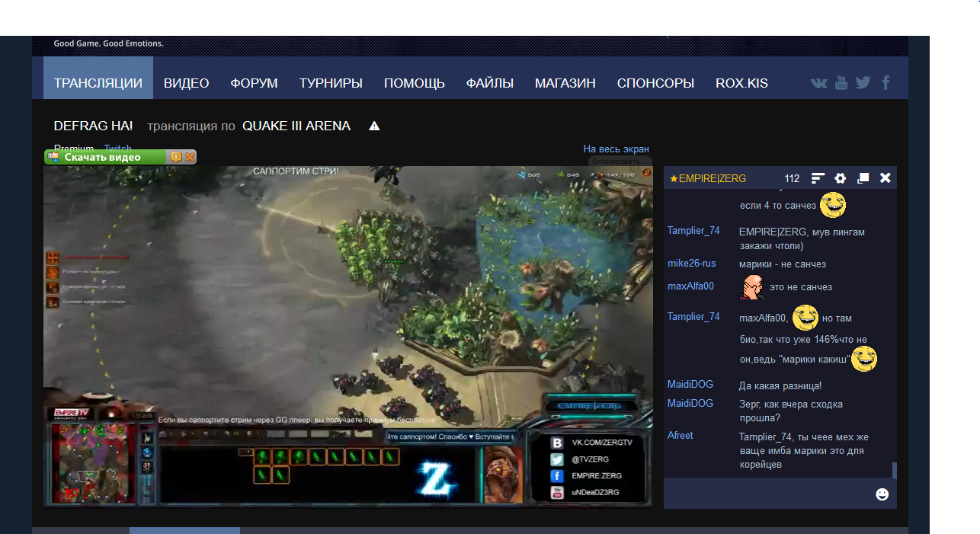
Task: Click the chat viewer count 112
Action: point(792,178)
